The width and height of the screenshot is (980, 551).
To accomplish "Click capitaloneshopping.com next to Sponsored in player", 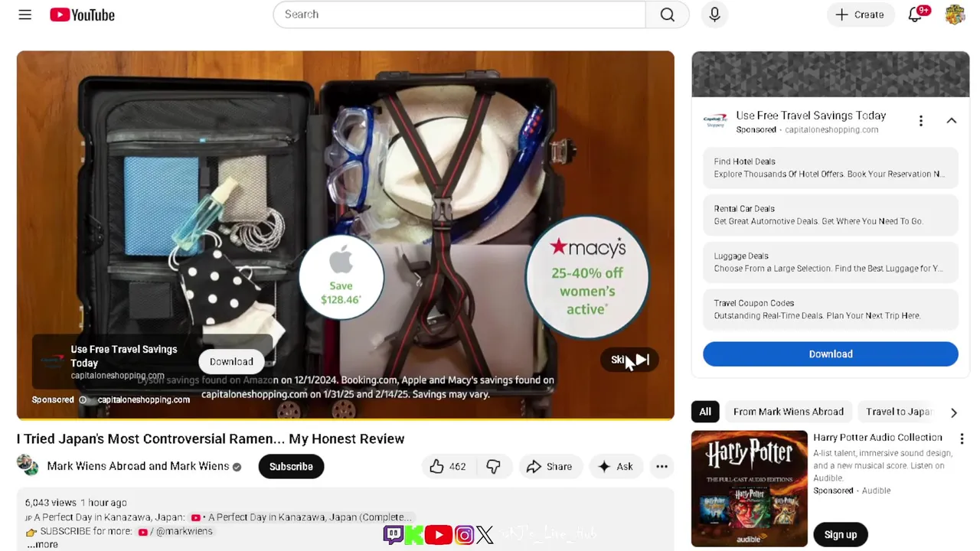I will click(x=143, y=399).
